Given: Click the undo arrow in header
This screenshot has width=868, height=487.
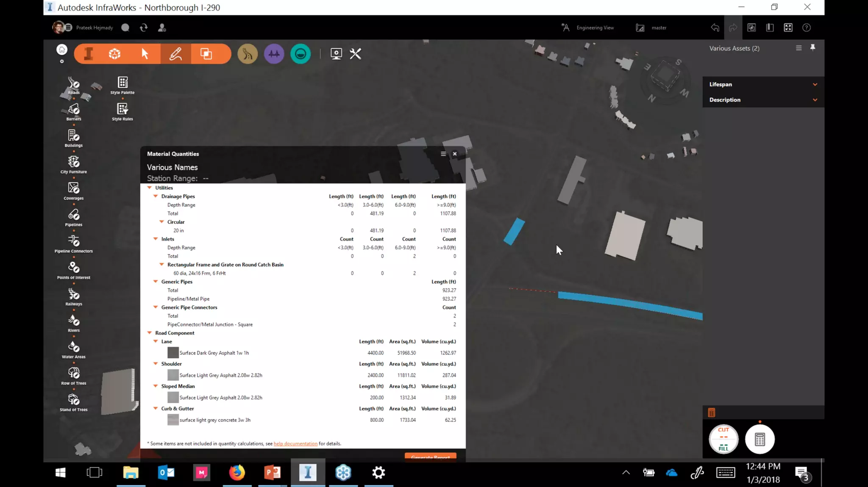Looking at the screenshot, I should 715,28.
